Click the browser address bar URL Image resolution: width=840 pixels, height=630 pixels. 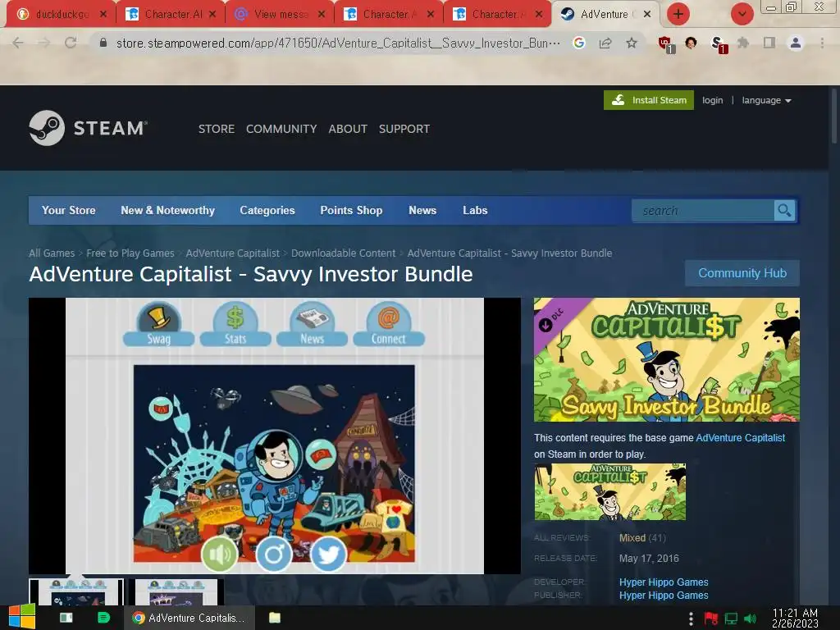(337, 43)
